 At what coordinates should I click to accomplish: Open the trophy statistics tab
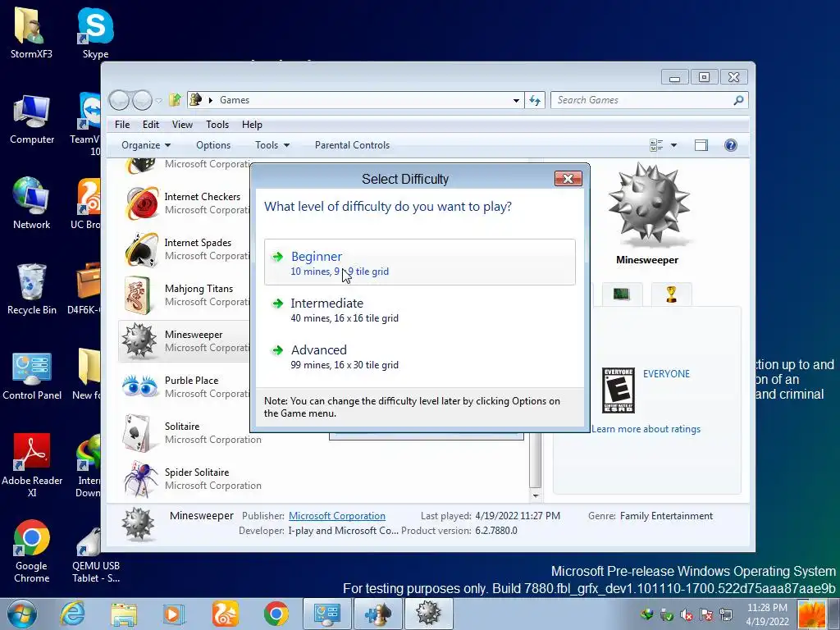(671, 294)
